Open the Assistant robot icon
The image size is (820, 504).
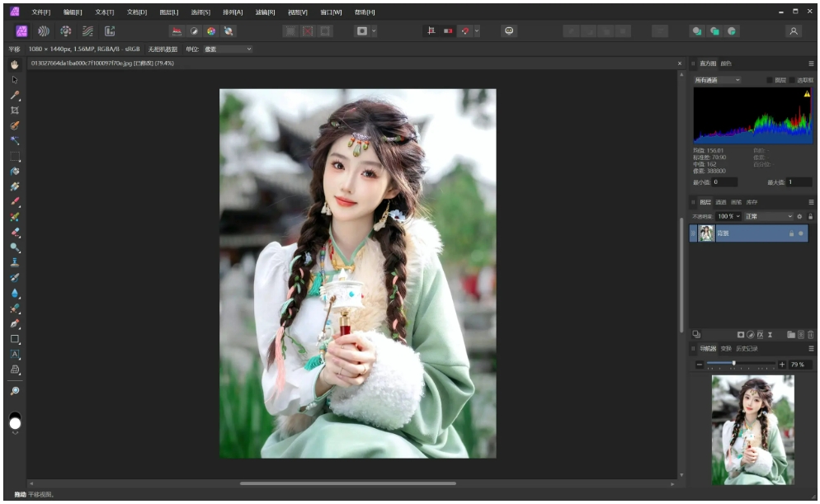[x=509, y=31]
